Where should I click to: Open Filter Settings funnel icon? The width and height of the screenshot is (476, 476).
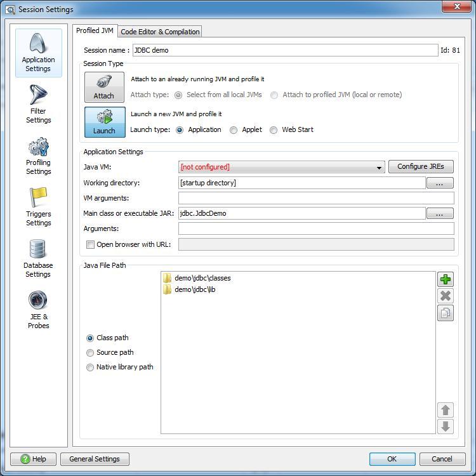38,95
